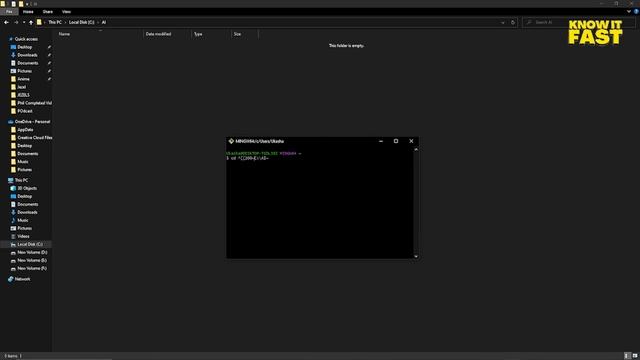Select OneDrive - Personal in navigation pane
The height and width of the screenshot is (360, 640).
[x=32, y=122]
